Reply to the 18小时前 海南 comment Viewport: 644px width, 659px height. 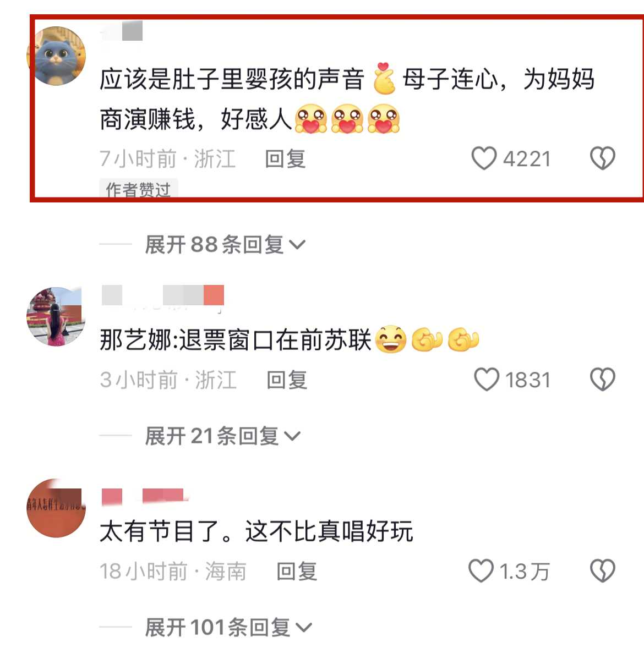(297, 572)
